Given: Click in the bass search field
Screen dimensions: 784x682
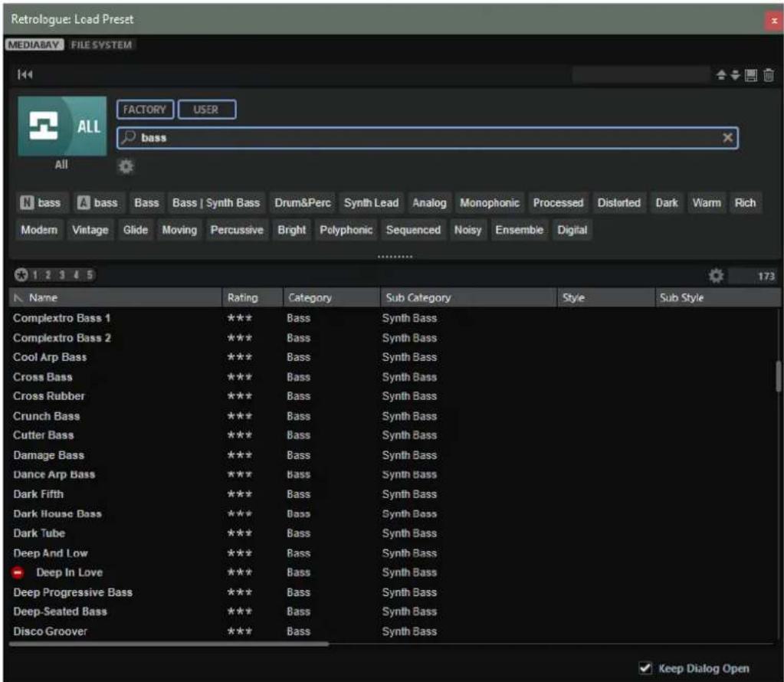Looking at the screenshot, I should (x=428, y=137).
